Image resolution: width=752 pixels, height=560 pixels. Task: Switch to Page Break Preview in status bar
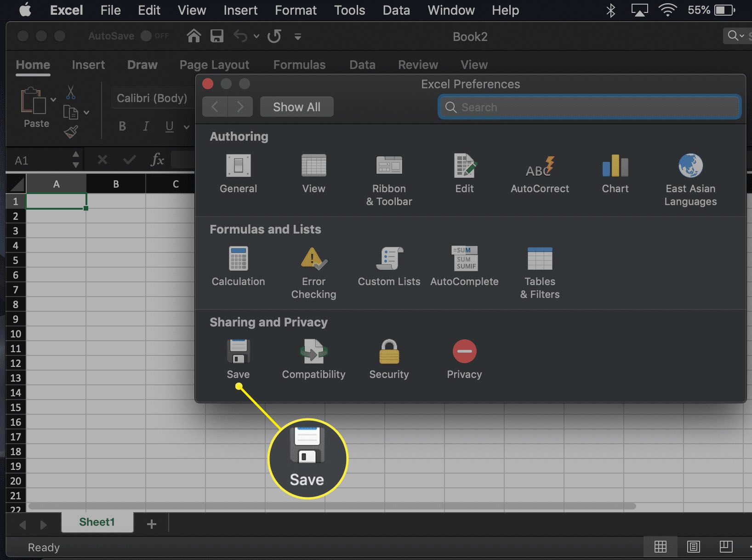click(x=726, y=547)
